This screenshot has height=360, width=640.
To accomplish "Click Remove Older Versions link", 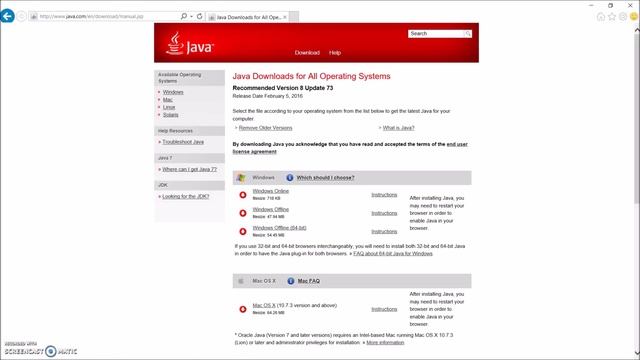I will pyautogui.click(x=265, y=128).
